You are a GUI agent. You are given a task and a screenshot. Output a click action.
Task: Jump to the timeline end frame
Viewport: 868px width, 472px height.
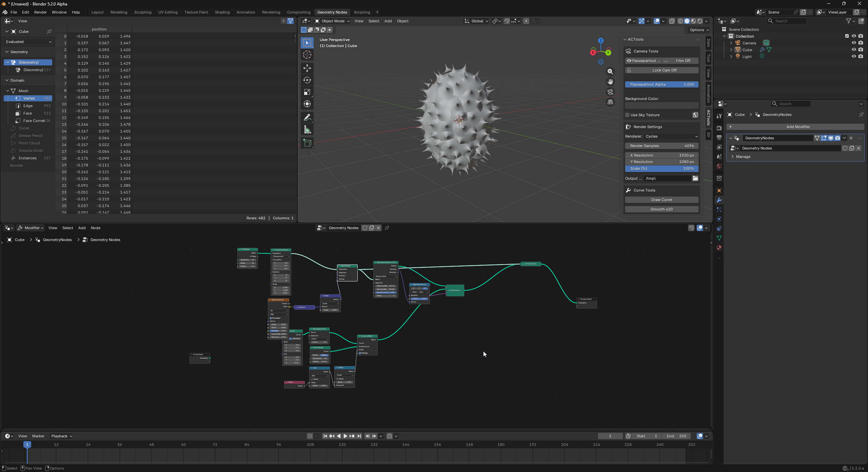(x=359, y=436)
